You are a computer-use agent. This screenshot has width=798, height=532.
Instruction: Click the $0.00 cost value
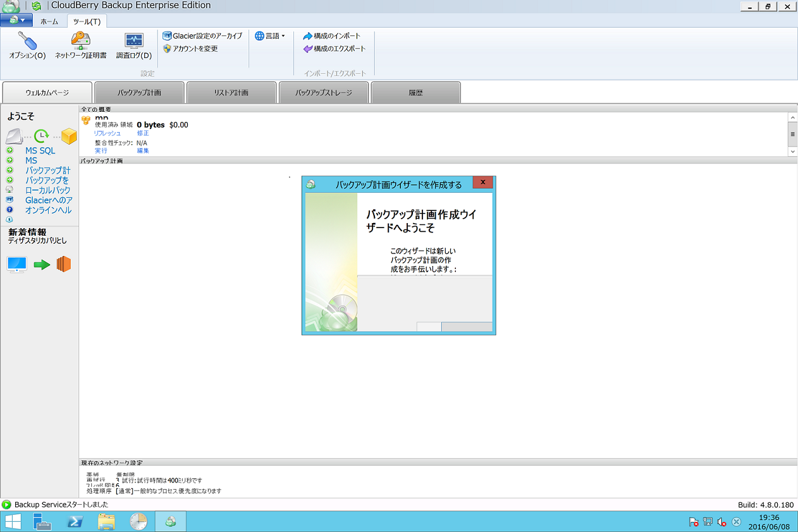(179, 124)
